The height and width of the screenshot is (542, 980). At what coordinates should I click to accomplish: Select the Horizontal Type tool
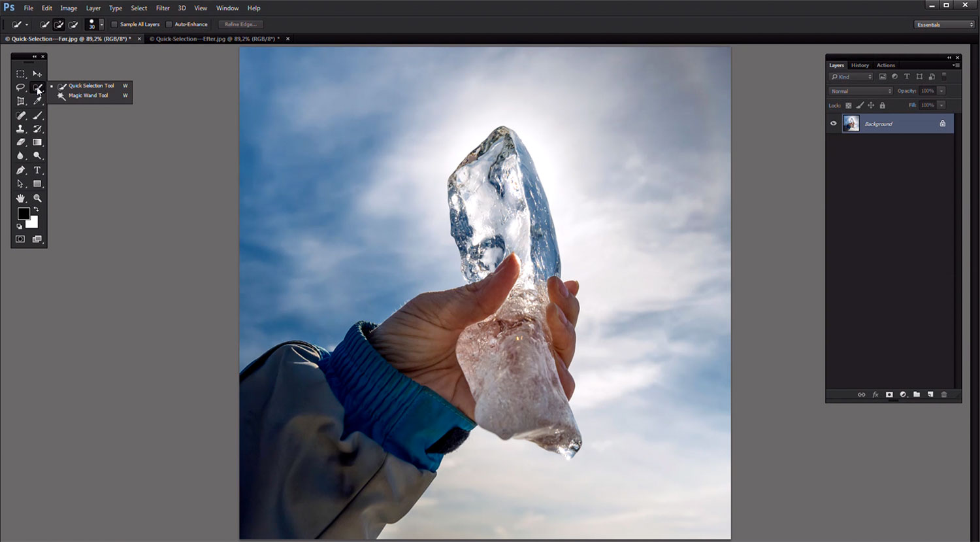point(37,170)
